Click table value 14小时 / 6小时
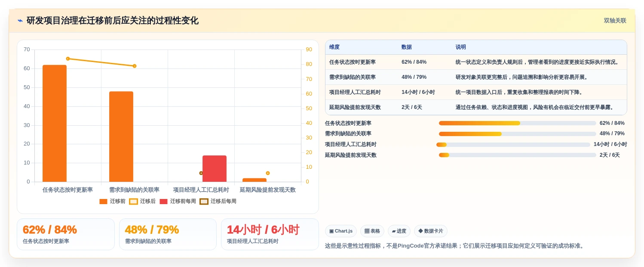Image resolution: width=644 pixels, height=267 pixels. pyautogui.click(x=418, y=92)
